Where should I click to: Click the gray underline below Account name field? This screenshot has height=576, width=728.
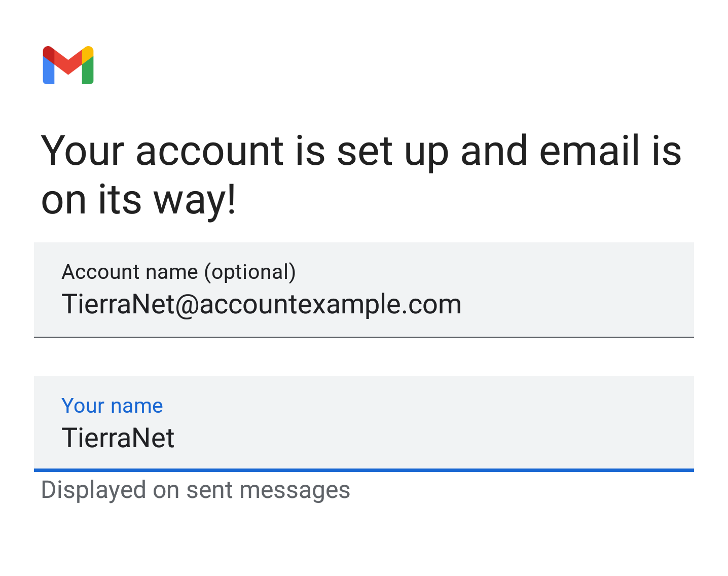[x=363, y=337]
